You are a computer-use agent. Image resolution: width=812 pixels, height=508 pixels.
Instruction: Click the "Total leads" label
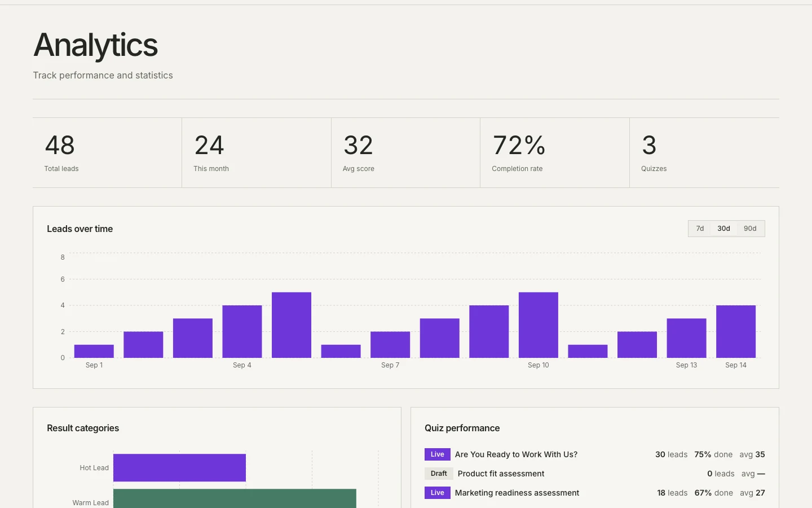pyautogui.click(x=61, y=169)
